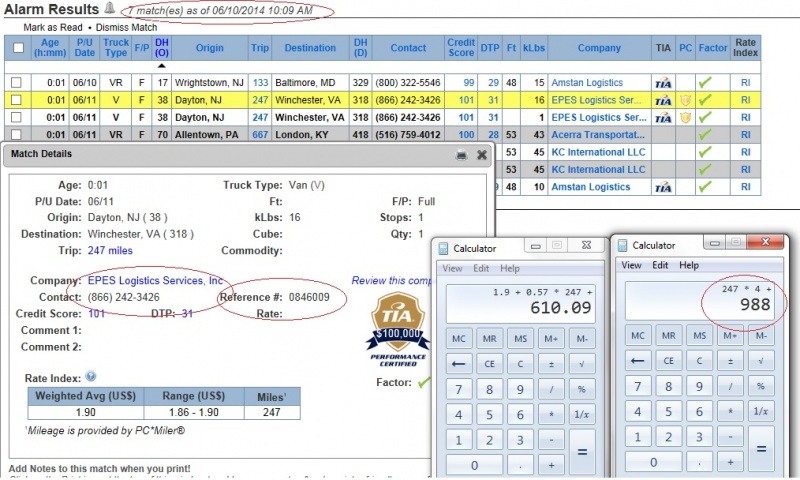800x480 pixels.
Task: Click the 988 display in the right Calculator
Action: 700,300
